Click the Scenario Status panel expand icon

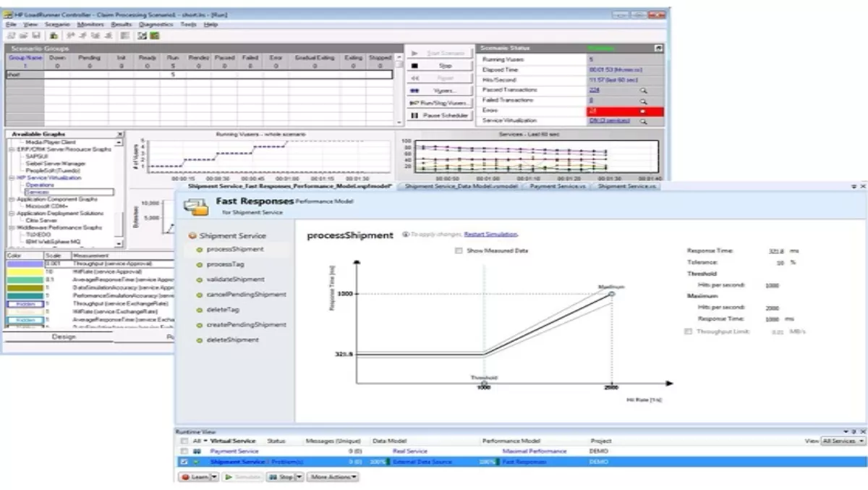(658, 48)
